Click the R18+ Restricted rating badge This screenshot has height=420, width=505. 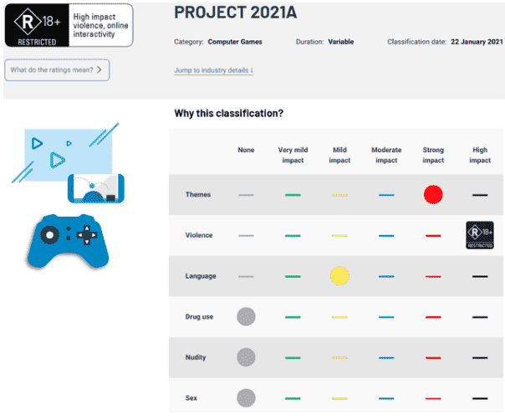click(x=37, y=25)
